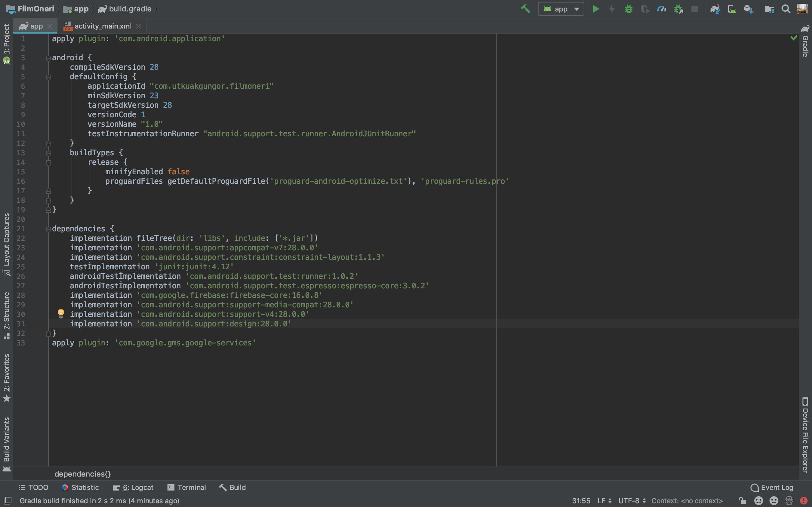Toggle the Project tool window panel

click(x=6, y=40)
